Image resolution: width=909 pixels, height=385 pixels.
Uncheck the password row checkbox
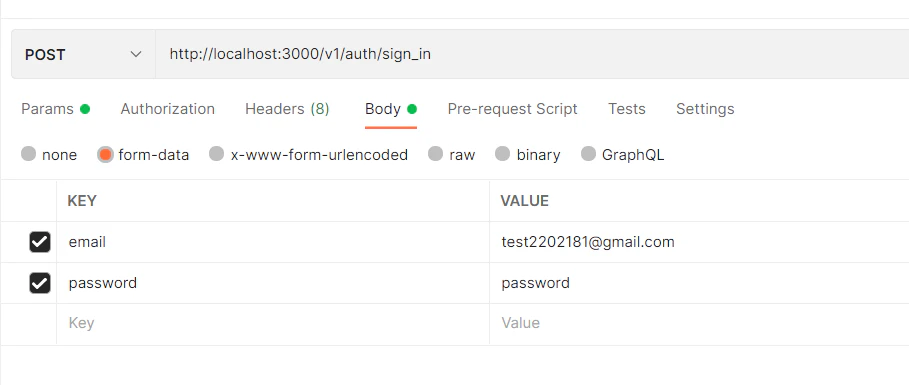coord(40,283)
